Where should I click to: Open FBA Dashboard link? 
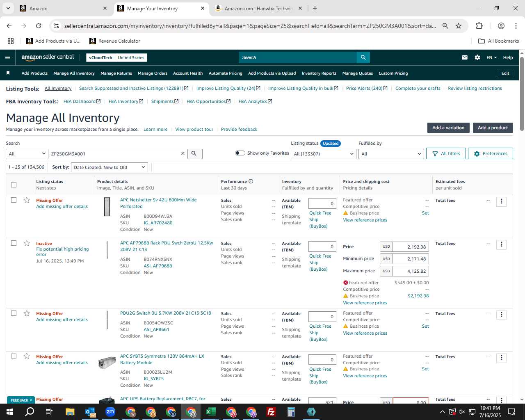82,101
